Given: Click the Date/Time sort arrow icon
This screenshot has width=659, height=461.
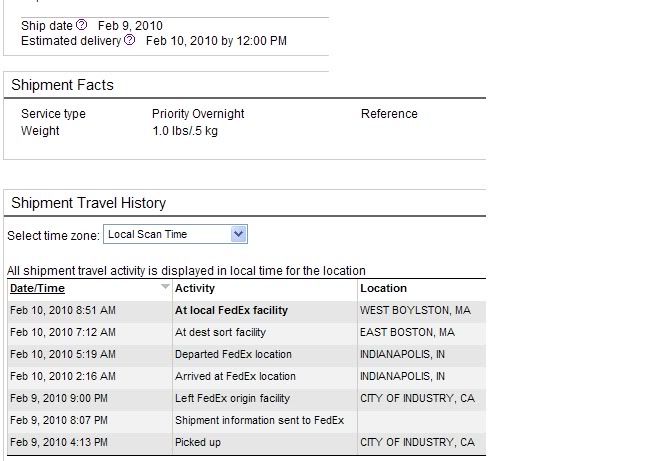Looking at the screenshot, I should [165, 287].
